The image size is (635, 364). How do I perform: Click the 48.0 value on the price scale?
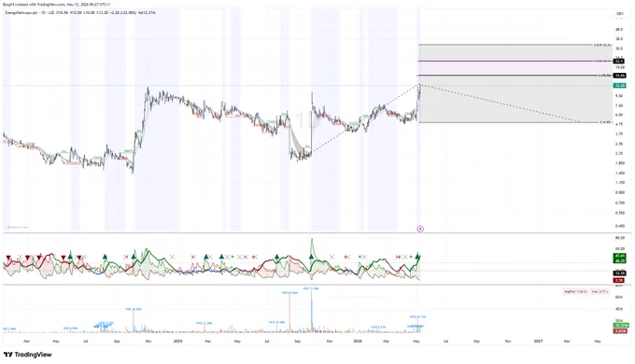pos(618,30)
